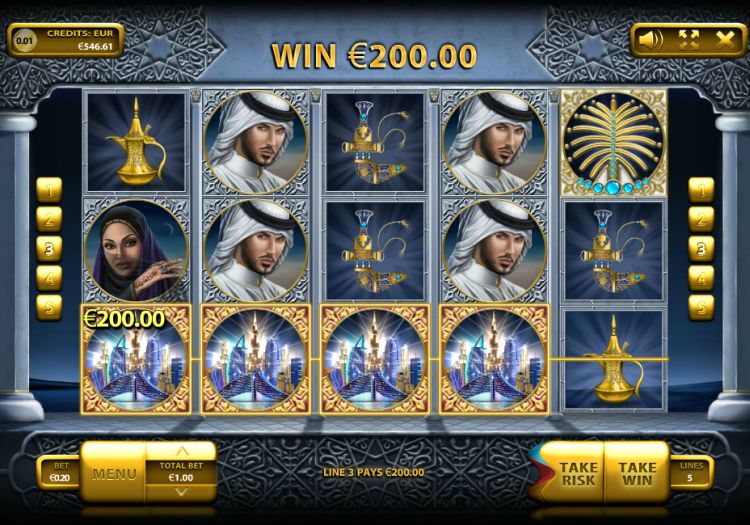Click the gold teapot in first reel
Image resolution: width=750 pixels, height=525 pixels.
click(136, 142)
